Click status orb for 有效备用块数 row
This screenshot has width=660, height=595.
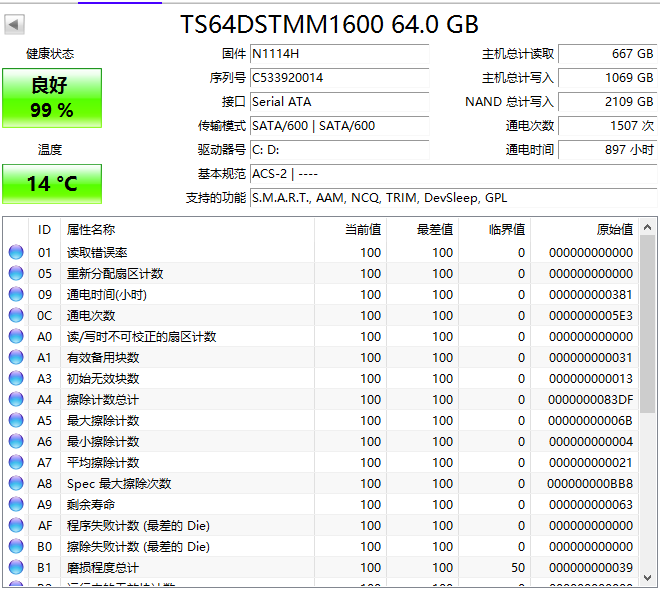16,358
